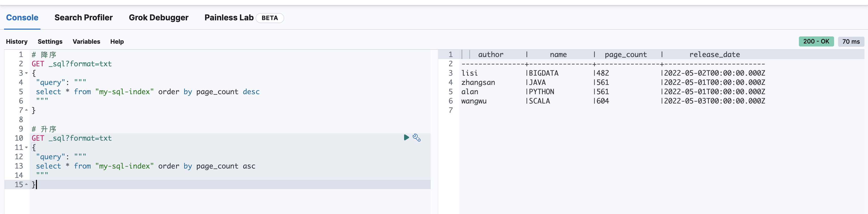
Task: Click the 200 - OK status badge
Action: pyautogui.click(x=816, y=41)
